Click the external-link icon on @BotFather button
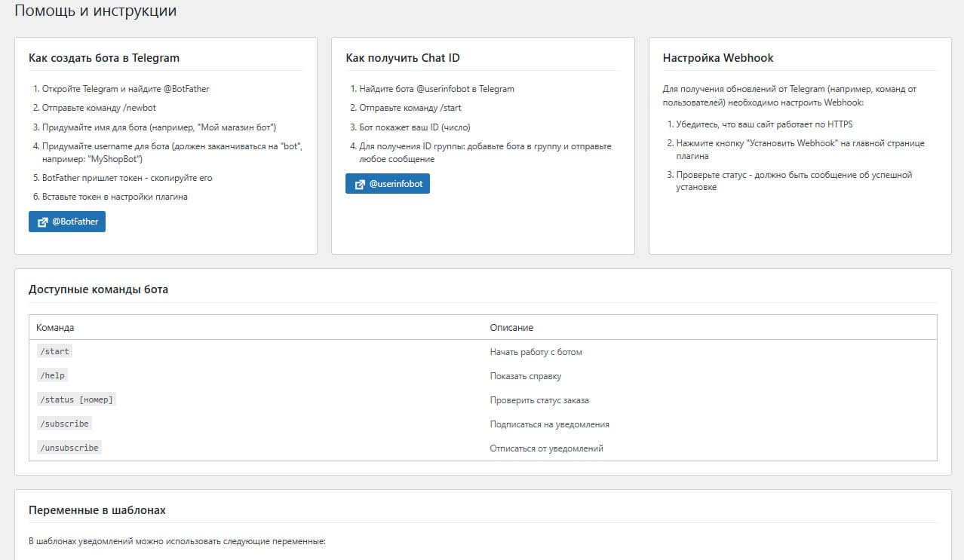Screen dimensions: 964x560 click(x=43, y=222)
